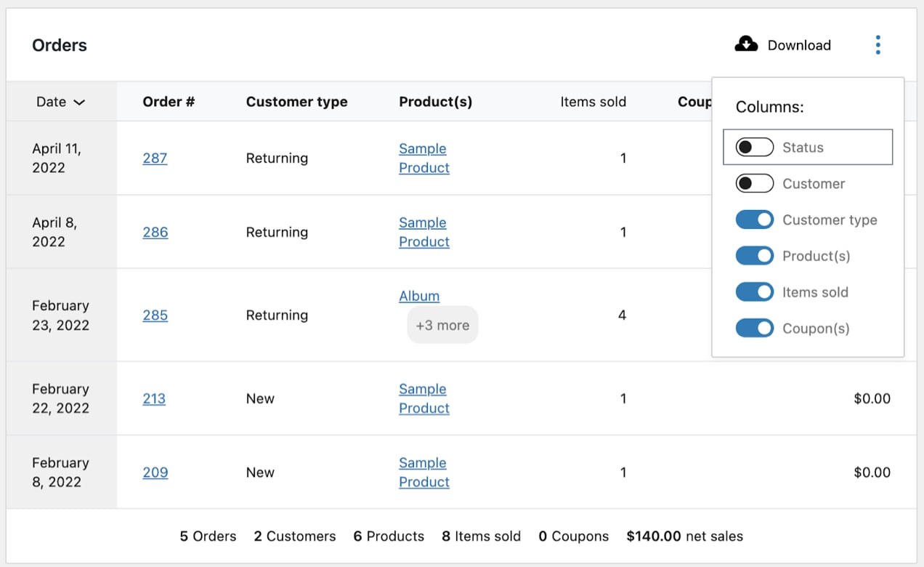Disable the Items sold column
The height and width of the screenshot is (567, 924).
pyautogui.click(x=754, y=291)
